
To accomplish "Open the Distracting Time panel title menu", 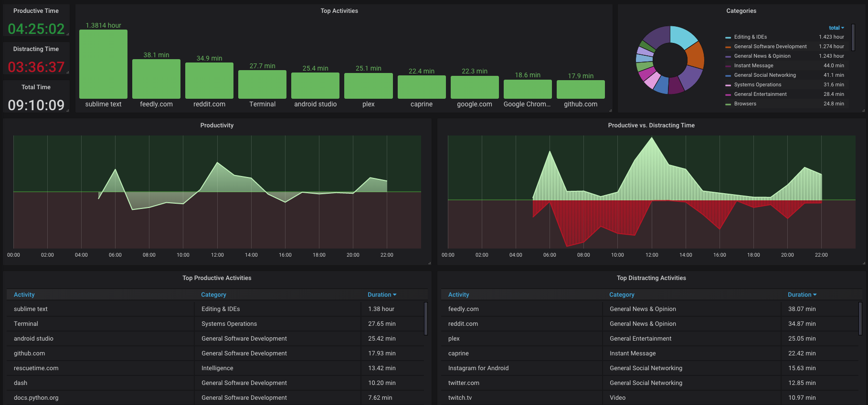I will [x=36, y=49].
